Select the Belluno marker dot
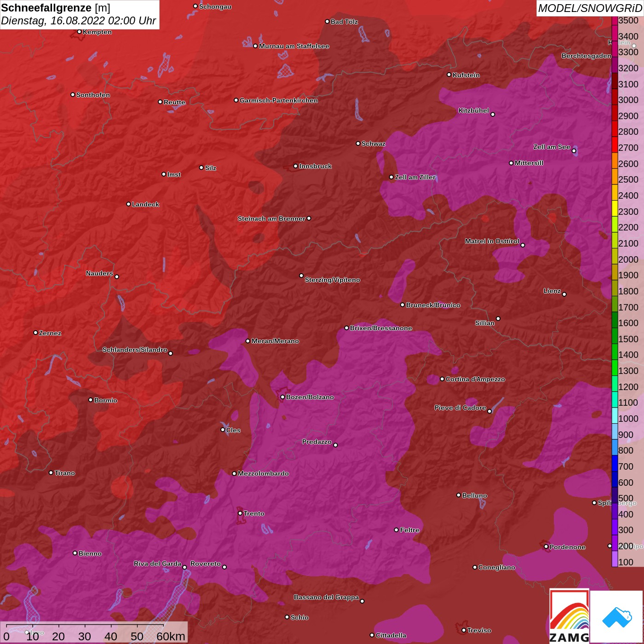The image size is (644, 644). tap(459, 495)
